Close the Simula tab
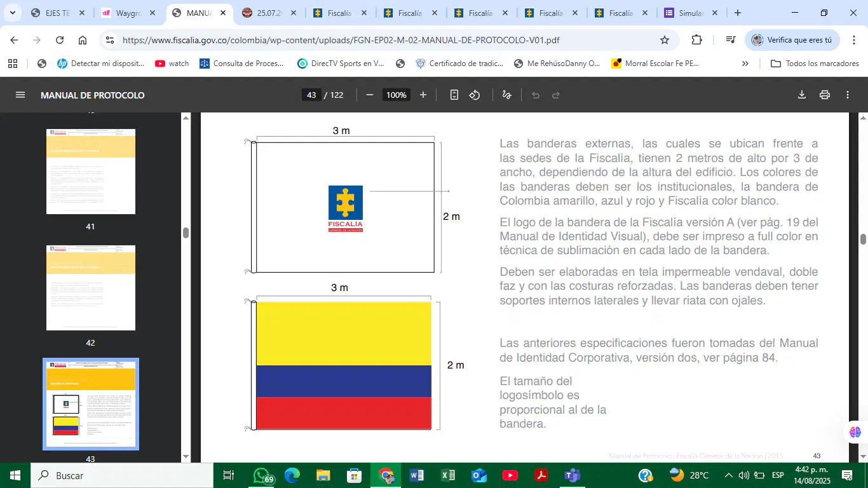 tap(714, 13)
